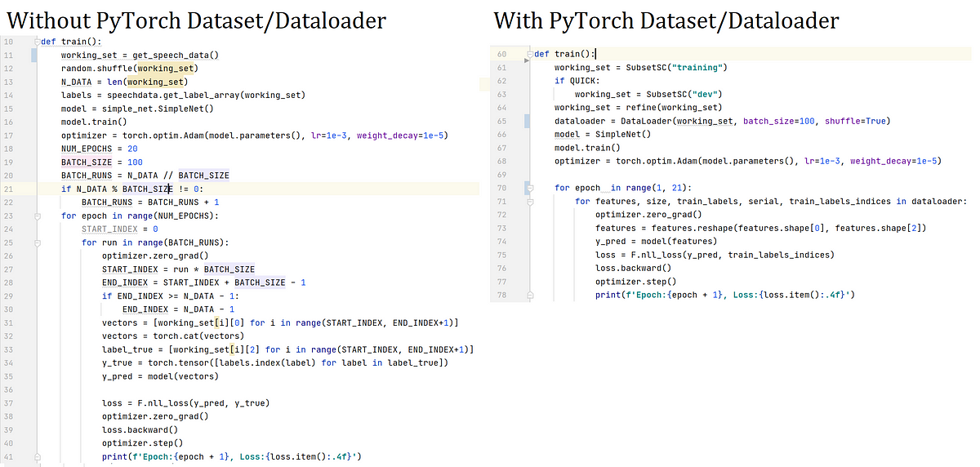The width and height of the screenshot is (980, 467).
Task: Click 'y_true = torch.tensor(...)' line 34
Action: tap(275, 362)
